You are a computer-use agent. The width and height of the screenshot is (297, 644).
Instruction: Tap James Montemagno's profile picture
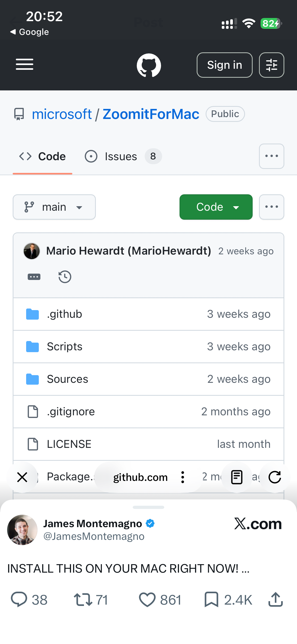pyautogui.click(x=22, y=530)
